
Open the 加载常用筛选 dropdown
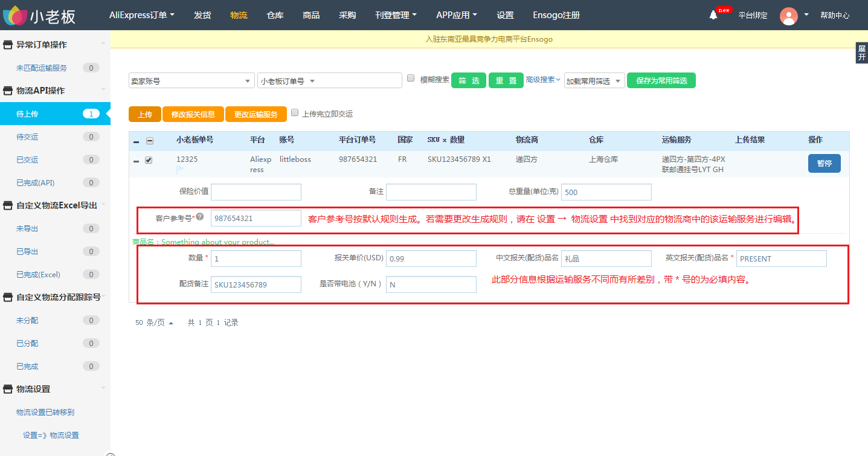594,81
